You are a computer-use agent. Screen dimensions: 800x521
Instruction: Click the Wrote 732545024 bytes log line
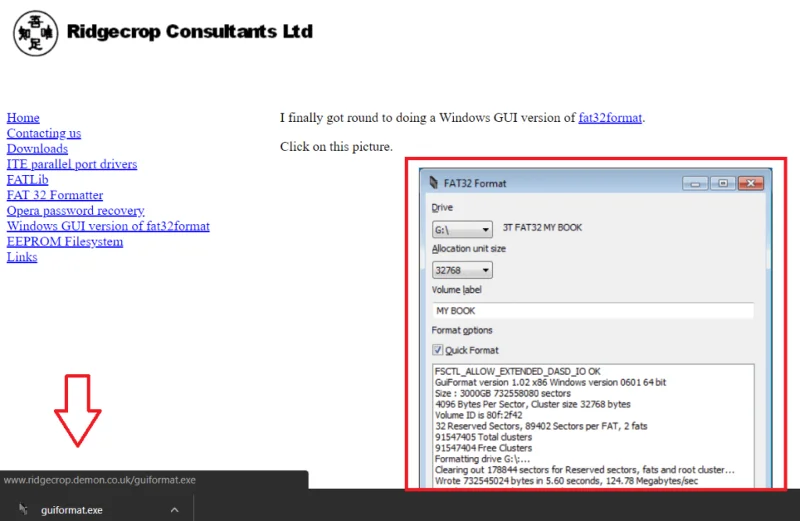566,481
